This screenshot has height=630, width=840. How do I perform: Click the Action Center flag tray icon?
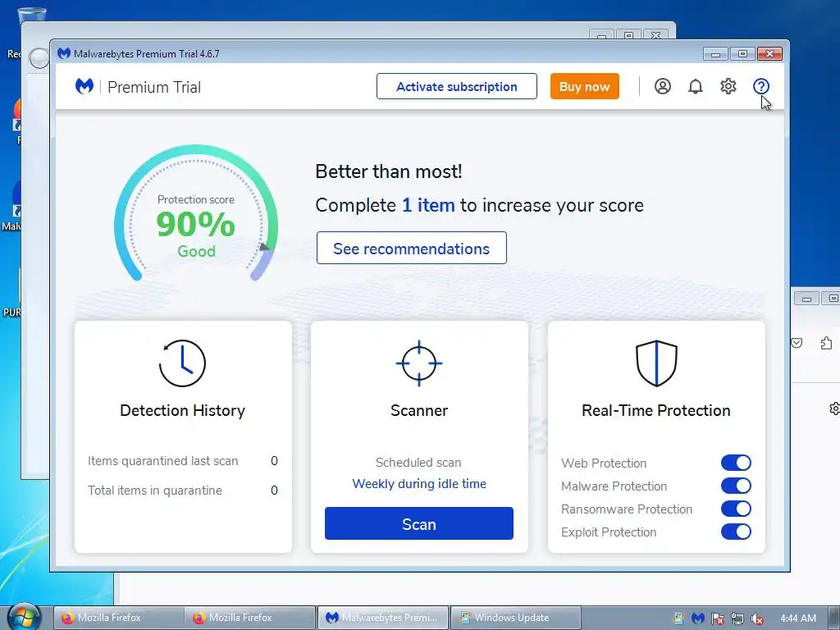(x=717, y=619)
